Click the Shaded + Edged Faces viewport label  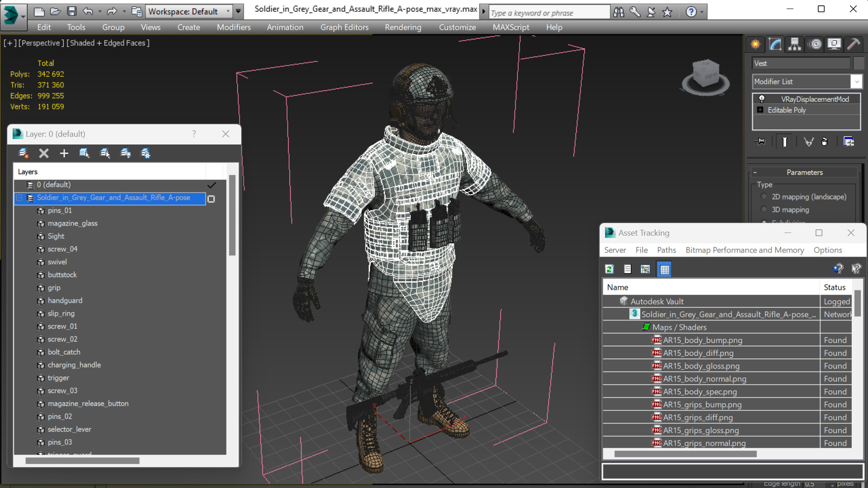108,43
